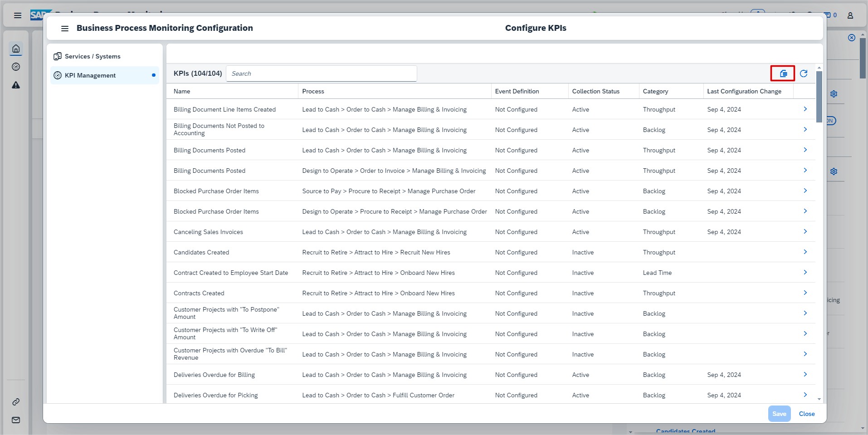868x435 pixels.
Task: Open the user profile icon
Action: click(850, 15)
